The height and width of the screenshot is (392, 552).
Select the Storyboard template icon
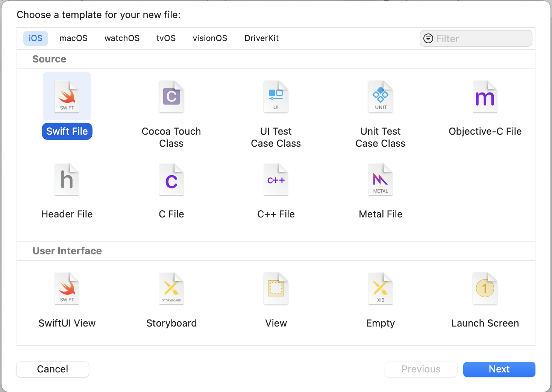tap(171, 289)
